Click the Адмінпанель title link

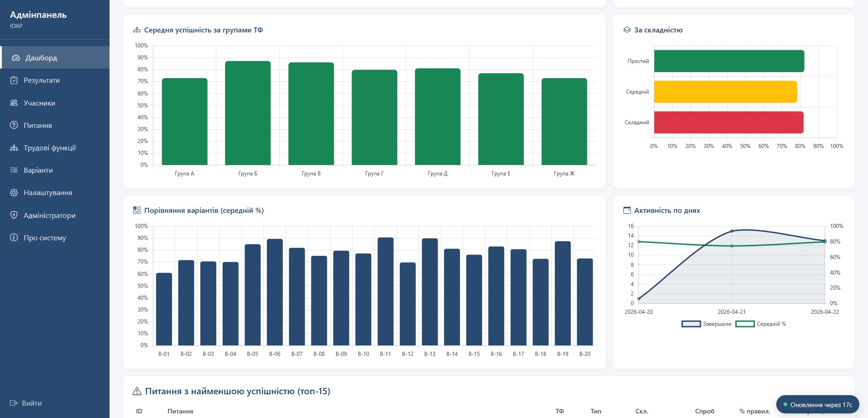coord(38,15)
